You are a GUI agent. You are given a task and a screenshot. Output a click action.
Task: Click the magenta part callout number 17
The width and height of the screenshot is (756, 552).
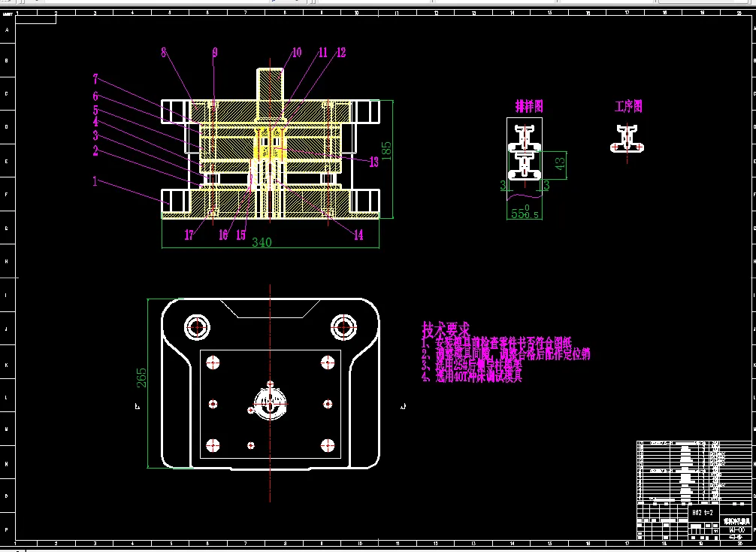189,235
